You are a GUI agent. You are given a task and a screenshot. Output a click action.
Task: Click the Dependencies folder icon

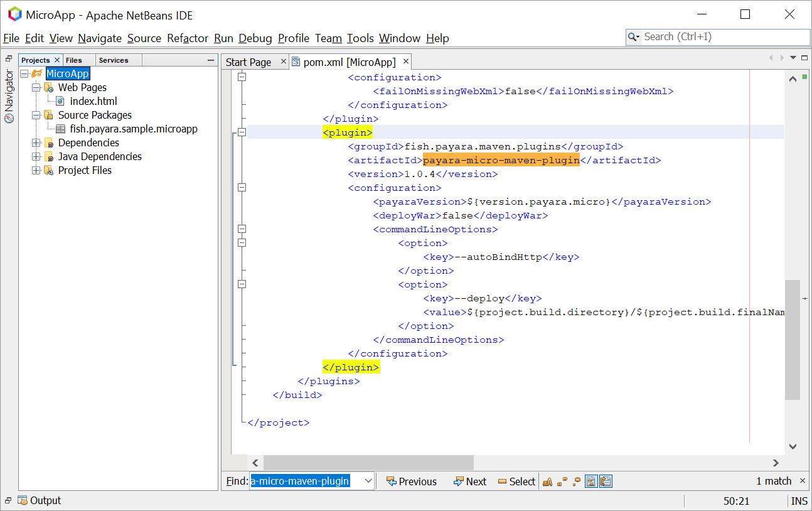point(48,143)
